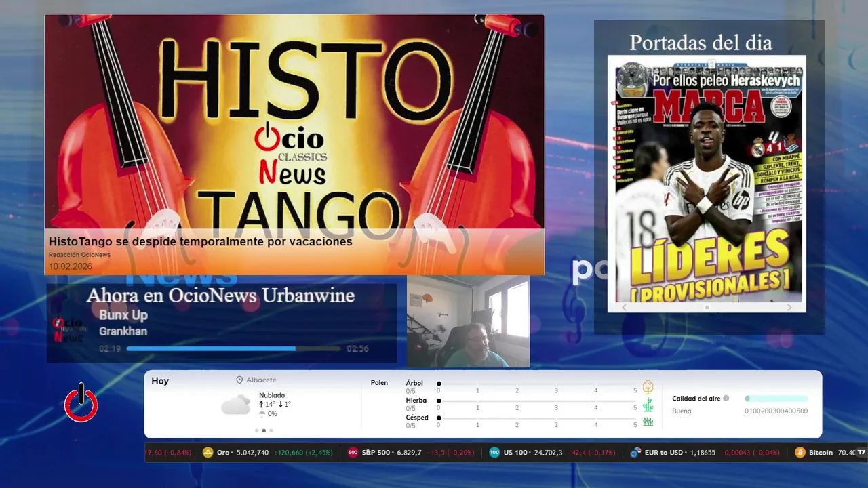Open the HistoTango se despide headline
The image size is (868, 488).
(x=201, y=241)
